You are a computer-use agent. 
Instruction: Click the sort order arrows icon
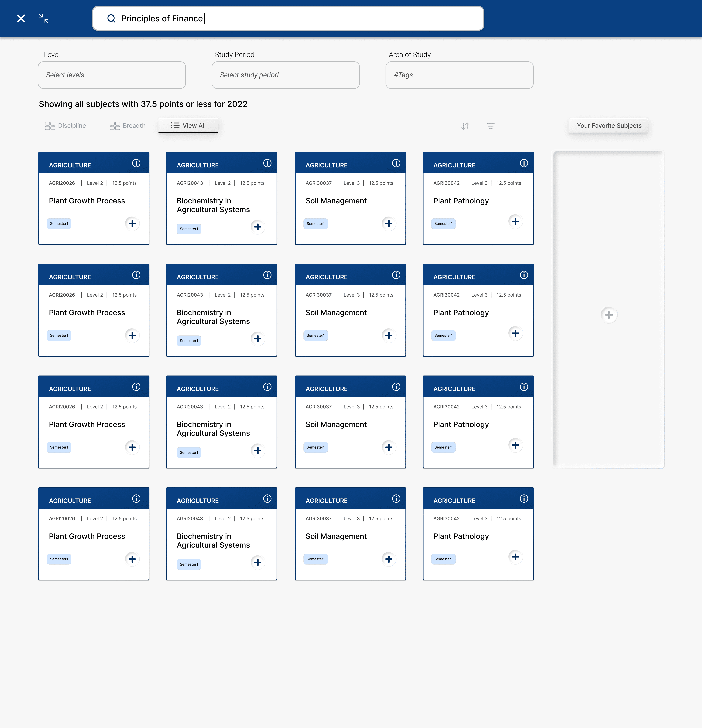pos(465,126)
